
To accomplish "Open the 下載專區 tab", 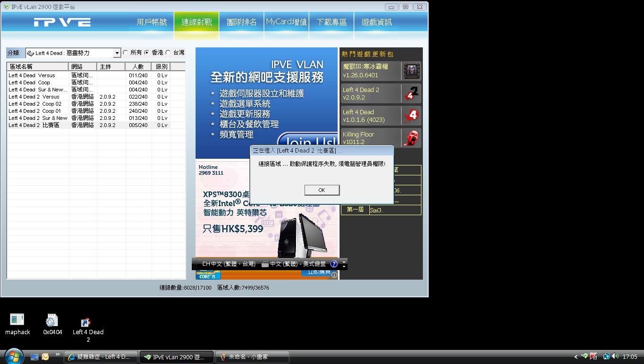I will pos(331,22).
